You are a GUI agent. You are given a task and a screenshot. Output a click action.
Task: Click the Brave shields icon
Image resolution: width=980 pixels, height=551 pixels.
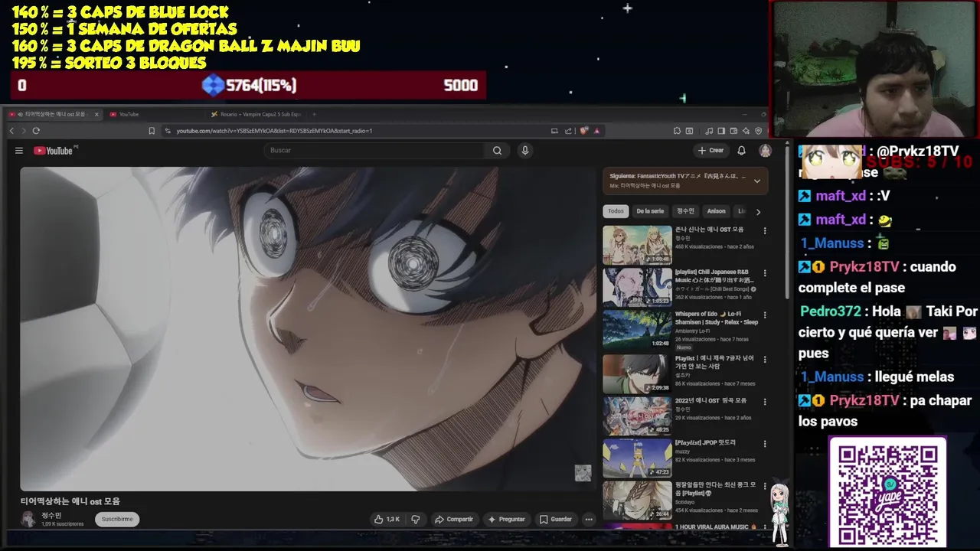pyautogui.click(x=583, y=131)
